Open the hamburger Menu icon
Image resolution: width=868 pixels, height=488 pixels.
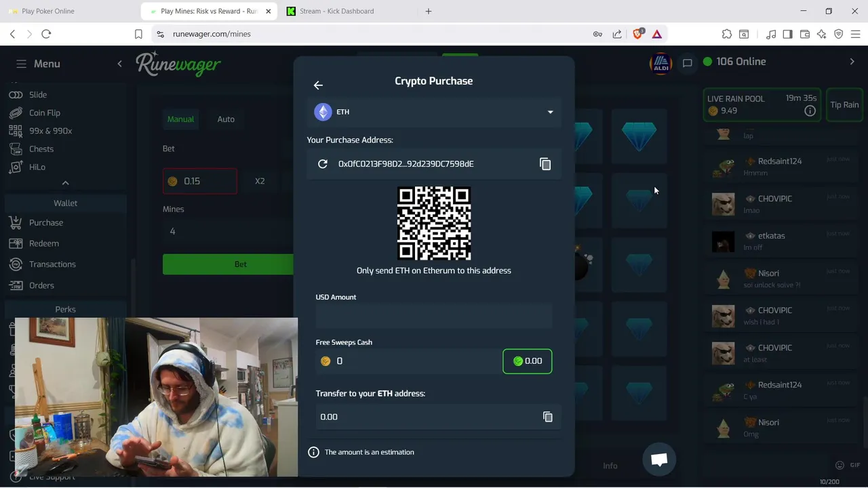(x=21, y=64)
